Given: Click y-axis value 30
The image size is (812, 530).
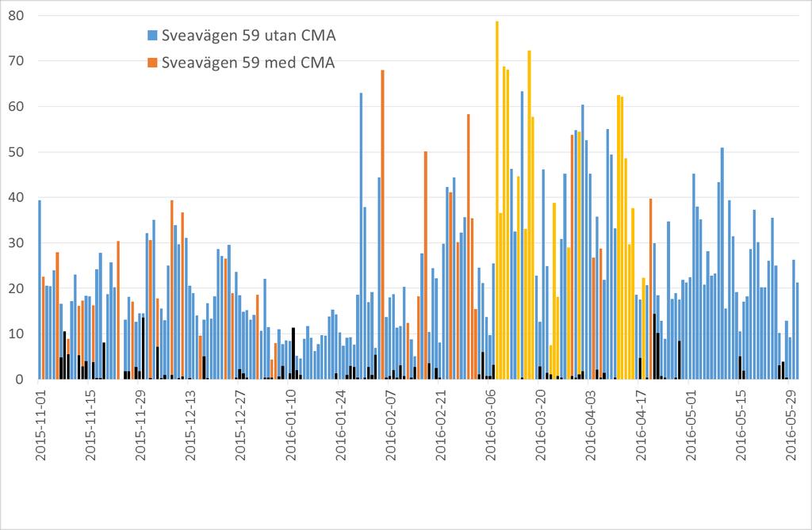Looking at the screenshot, I should click(16, 242).
